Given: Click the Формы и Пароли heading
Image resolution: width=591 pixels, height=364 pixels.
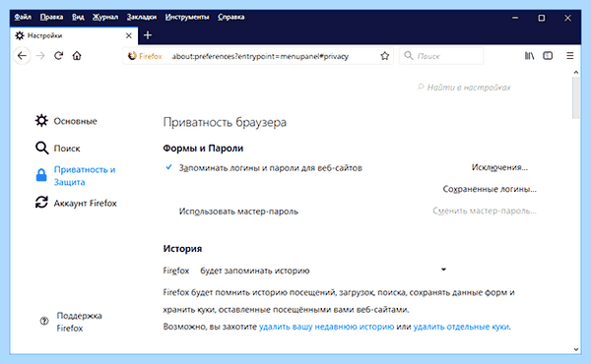Looking at the screenshot, I should (203, 149).
